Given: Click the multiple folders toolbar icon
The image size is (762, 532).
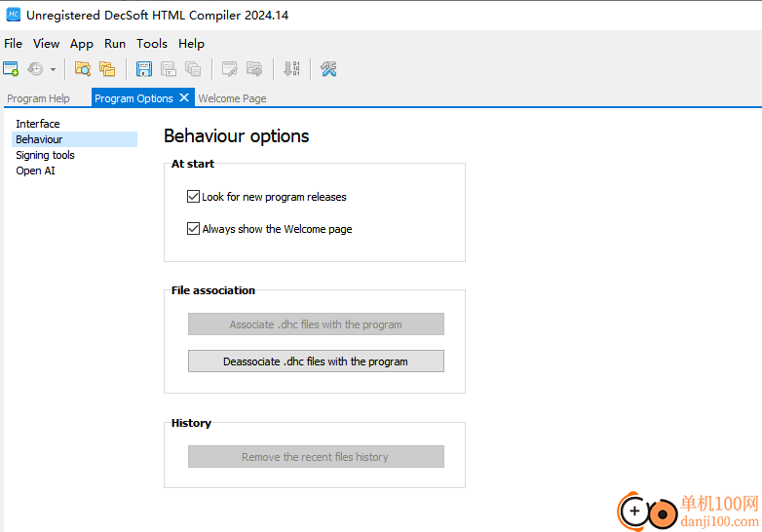Looking at the screenshot, I should click(107, 69).
